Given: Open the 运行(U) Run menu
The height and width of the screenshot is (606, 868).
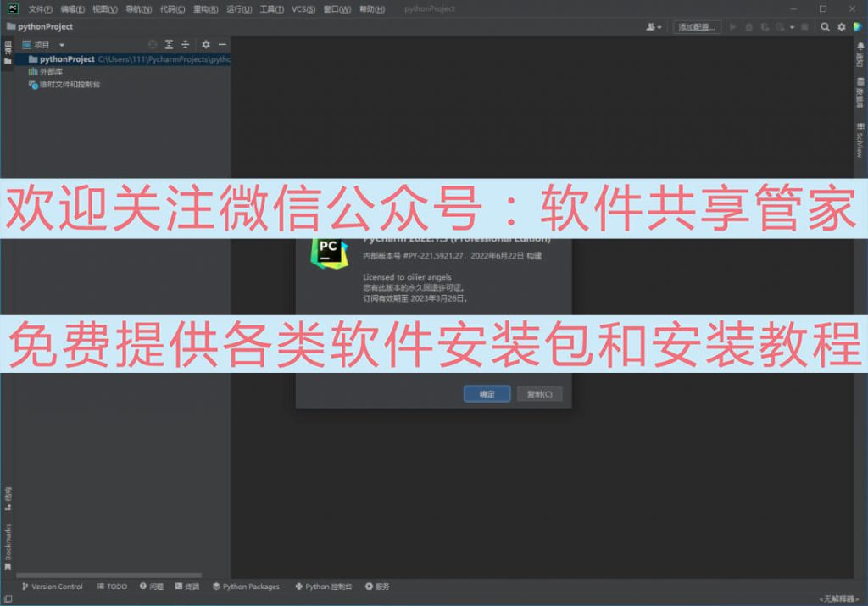Looking at the screenshot, I should point(239,9).
